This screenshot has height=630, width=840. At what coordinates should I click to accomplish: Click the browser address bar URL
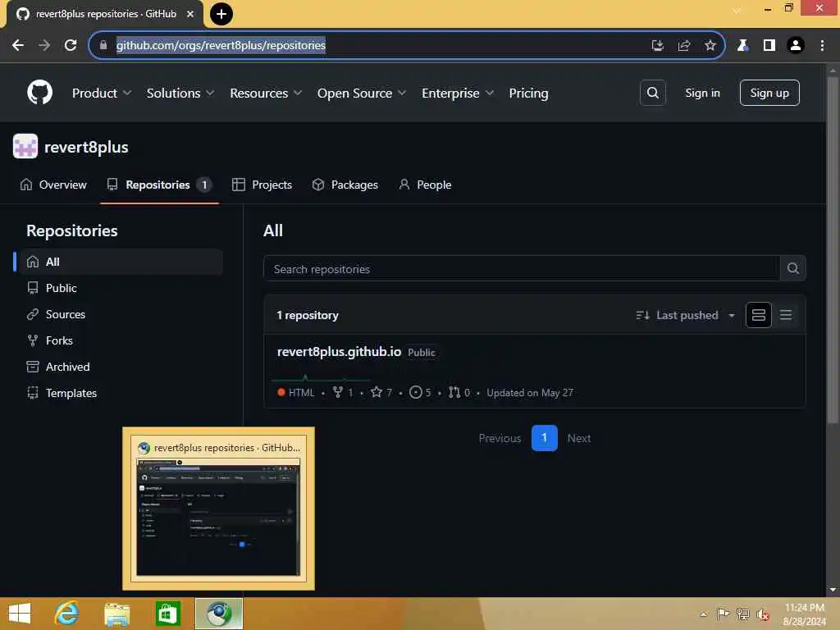(x=221, y=46)
